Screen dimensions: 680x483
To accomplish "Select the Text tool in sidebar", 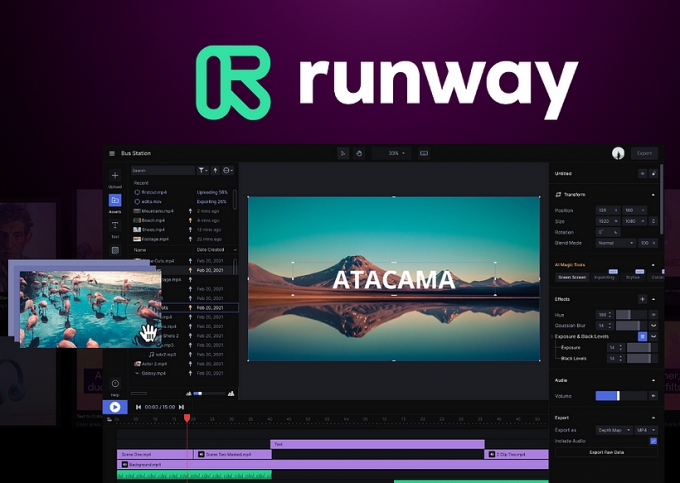I will click(x=115, y=226).
